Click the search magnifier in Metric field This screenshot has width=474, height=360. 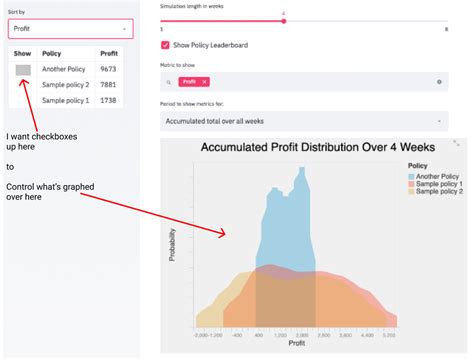point(169,82)
